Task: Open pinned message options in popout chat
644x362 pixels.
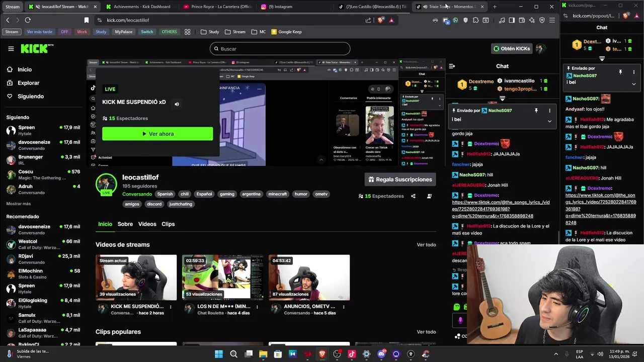Action: 633,72
